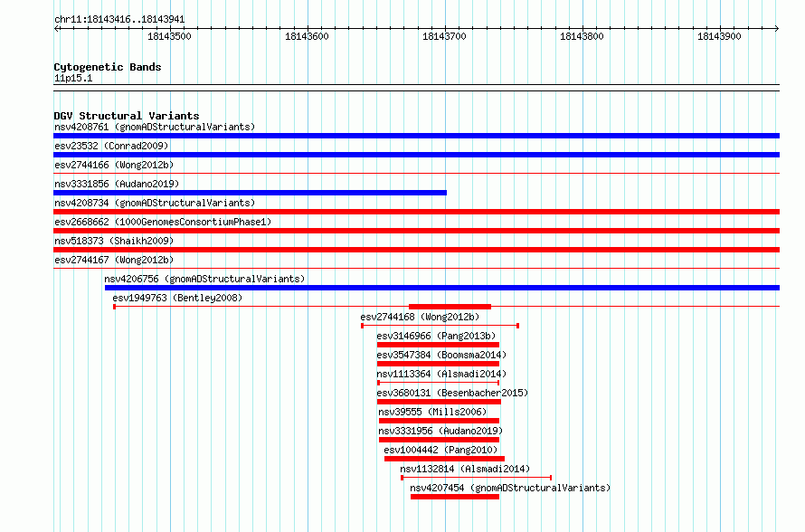Open the esv3547384 Boomsma2014 variant
805x532 pixels.
click(441, 355)
